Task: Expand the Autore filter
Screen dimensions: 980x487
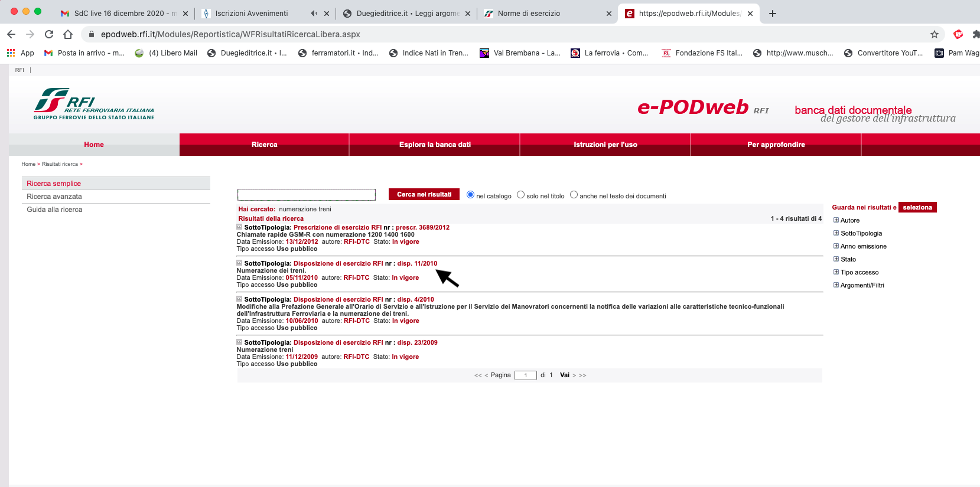Action: pos(836,220)
